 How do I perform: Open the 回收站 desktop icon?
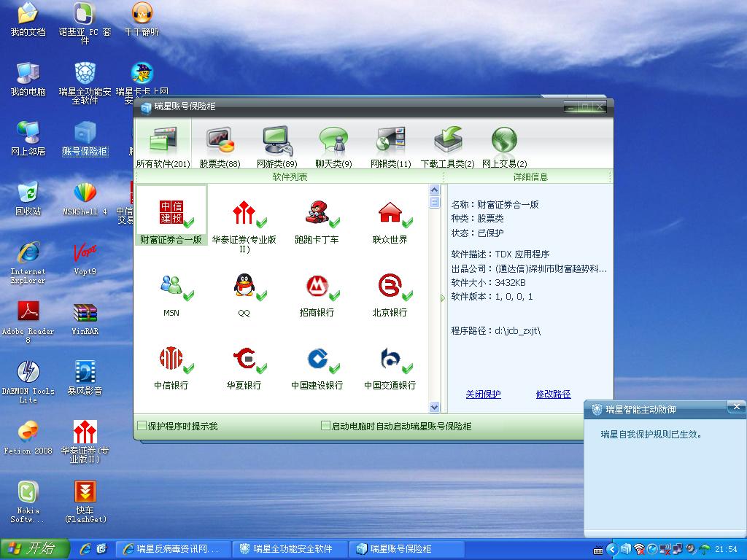[x=28, y=199]
